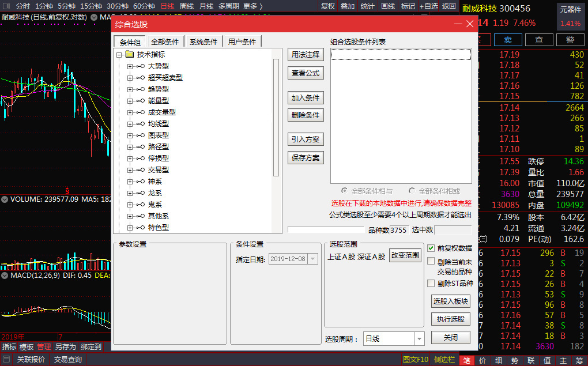Click the condition tree vertical scrollbar
588x366 pixels.
(x=276, y=115)
